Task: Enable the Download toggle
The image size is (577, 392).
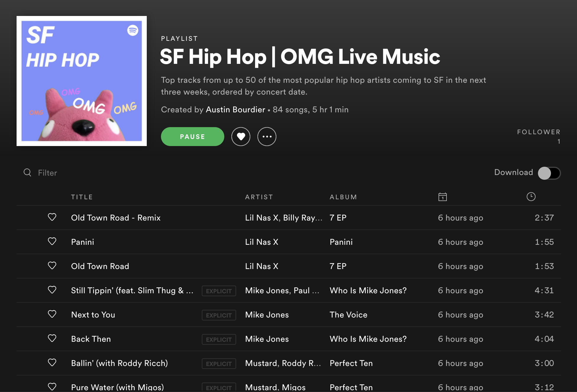Action: click(549, 173)
